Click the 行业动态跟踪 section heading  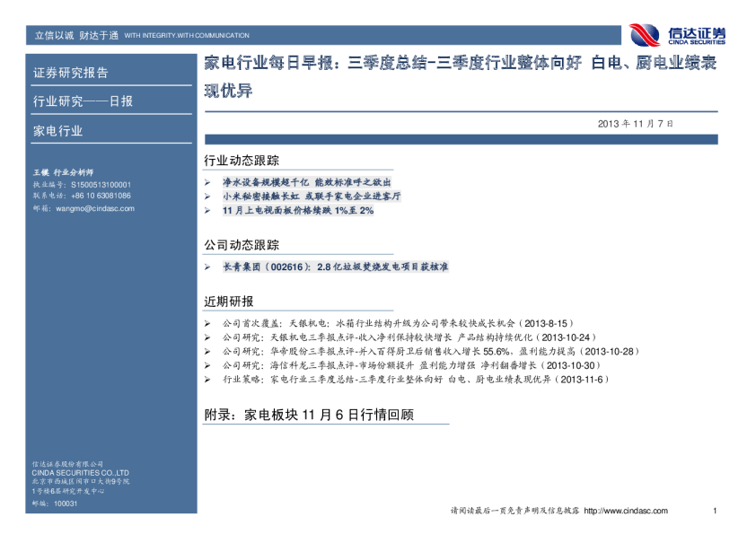click(242, 161)
